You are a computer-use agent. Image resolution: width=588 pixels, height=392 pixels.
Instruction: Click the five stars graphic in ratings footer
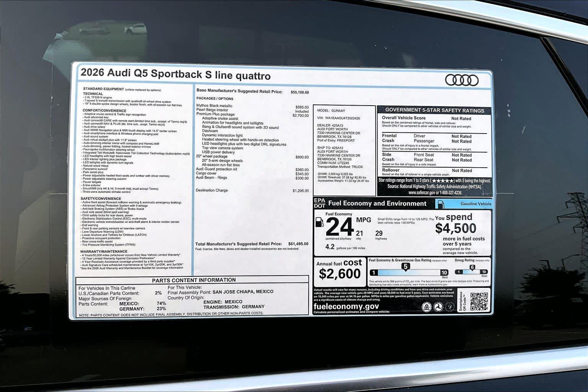[443, 181]
